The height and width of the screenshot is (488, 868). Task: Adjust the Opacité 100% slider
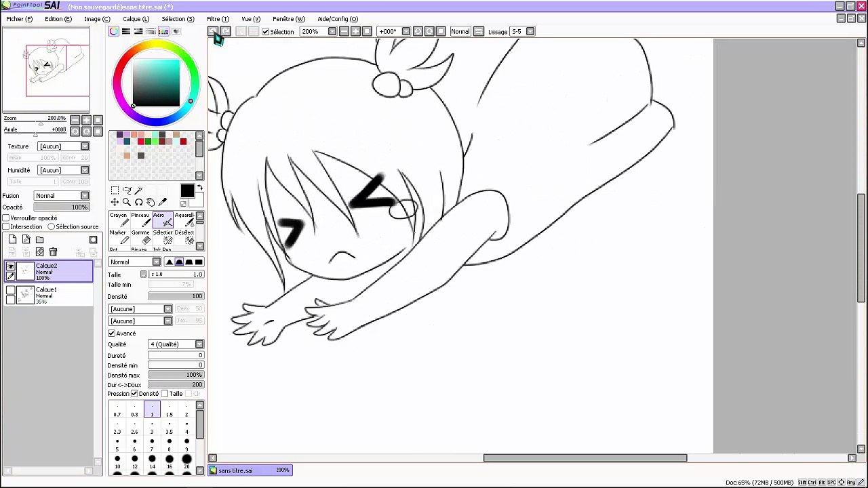[x=62, y=207]
